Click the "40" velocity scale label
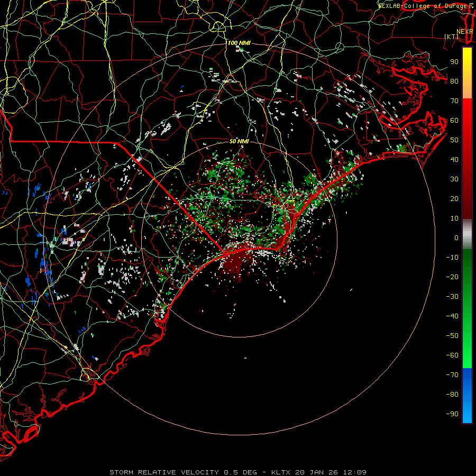The image size is (476, 476). click(x=454, y=160)
